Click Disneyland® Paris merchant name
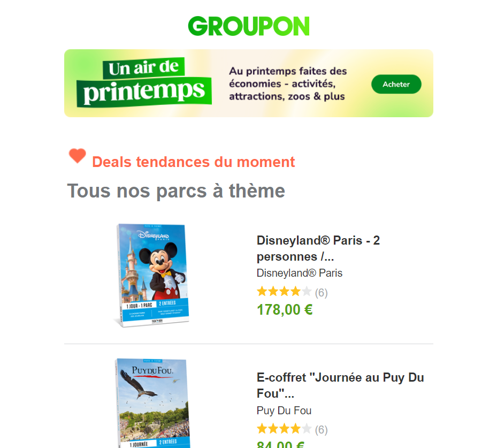This screenshot has height=448, width=497. click(x=299, y=273)
